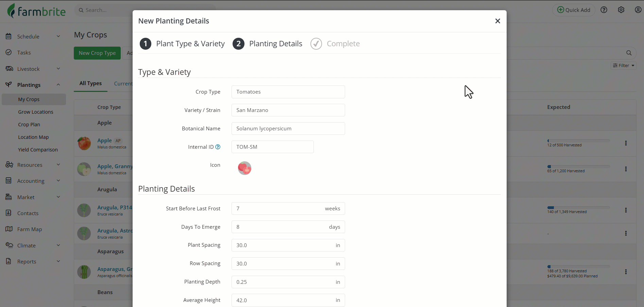Viewport: 644px width, 307px height.
Task: Click the New Crop Type button
Action: 97,53
